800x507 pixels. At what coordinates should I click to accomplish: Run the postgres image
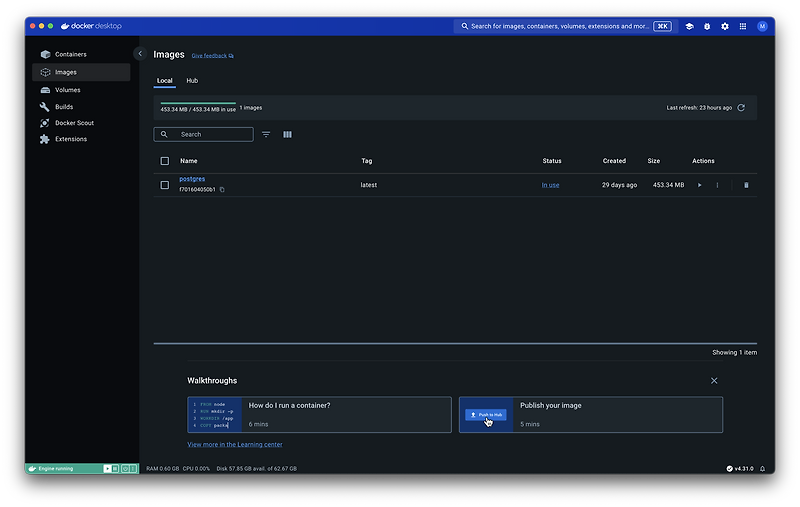699,185
